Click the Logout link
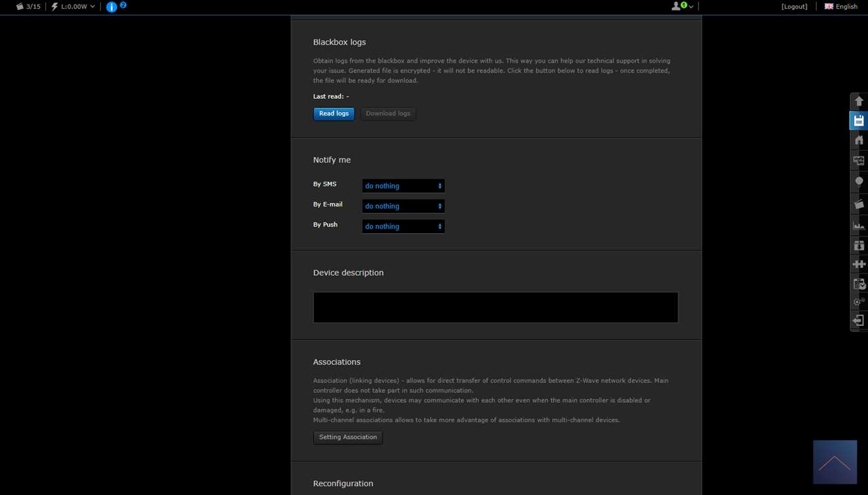 point(794,7)
